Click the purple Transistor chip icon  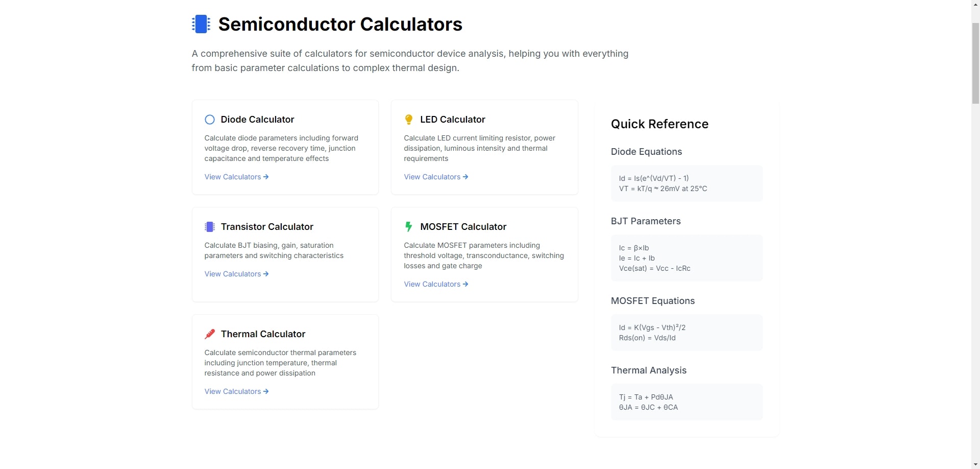click(209, 227)
